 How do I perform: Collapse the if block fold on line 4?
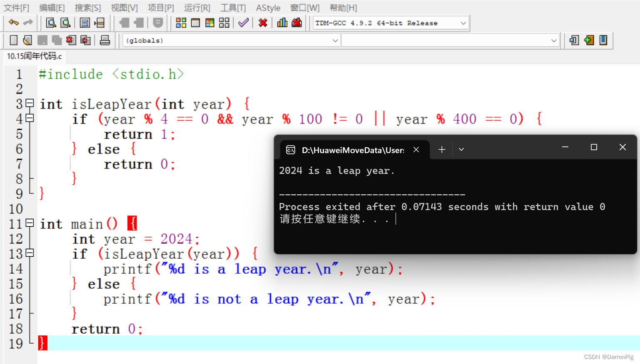tap(30, 118)
